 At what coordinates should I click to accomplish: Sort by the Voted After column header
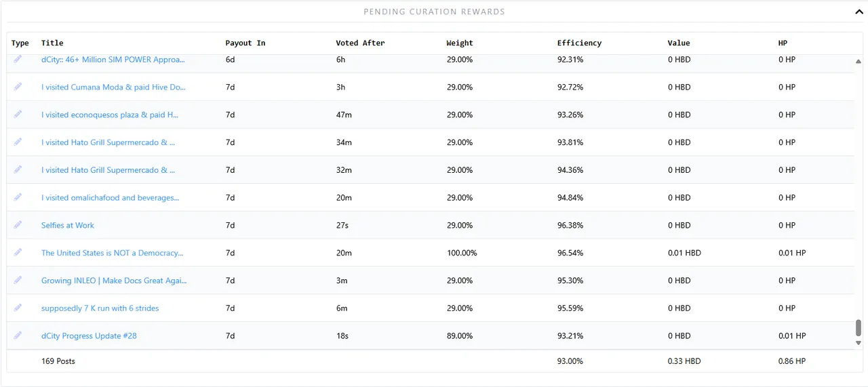coord(360,43)
